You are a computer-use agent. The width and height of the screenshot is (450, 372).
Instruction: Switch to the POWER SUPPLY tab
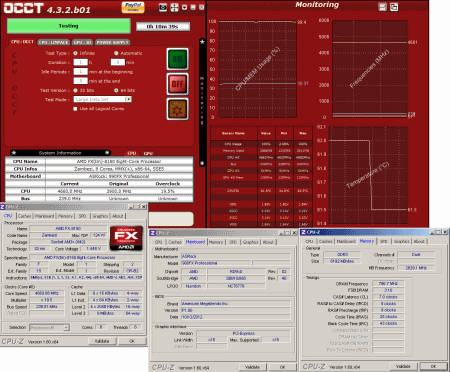tap(112, 42)
